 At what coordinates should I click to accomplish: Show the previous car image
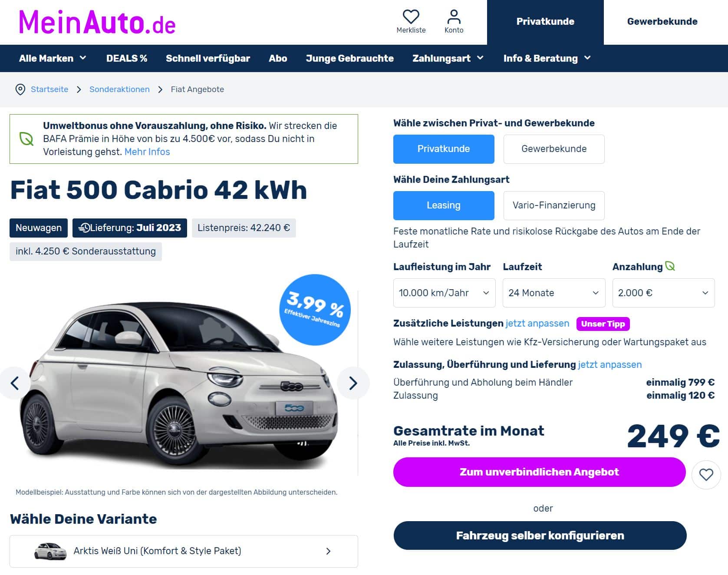[x=15, y=383]
